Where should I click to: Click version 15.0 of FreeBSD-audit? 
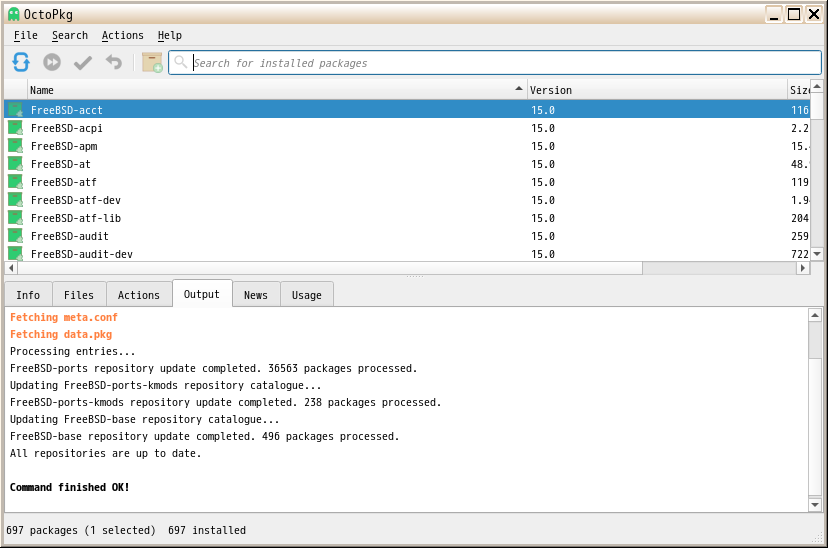[x=543, y=236]
